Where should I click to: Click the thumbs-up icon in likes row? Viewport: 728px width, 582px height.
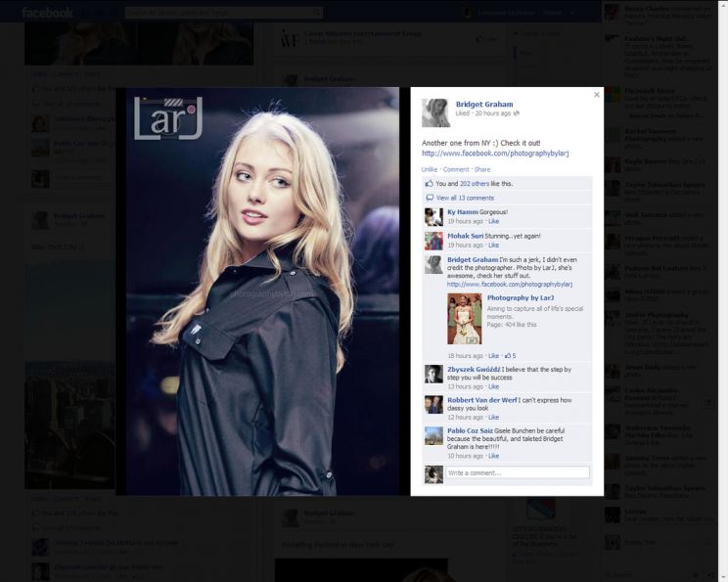(x=430, y=183)
